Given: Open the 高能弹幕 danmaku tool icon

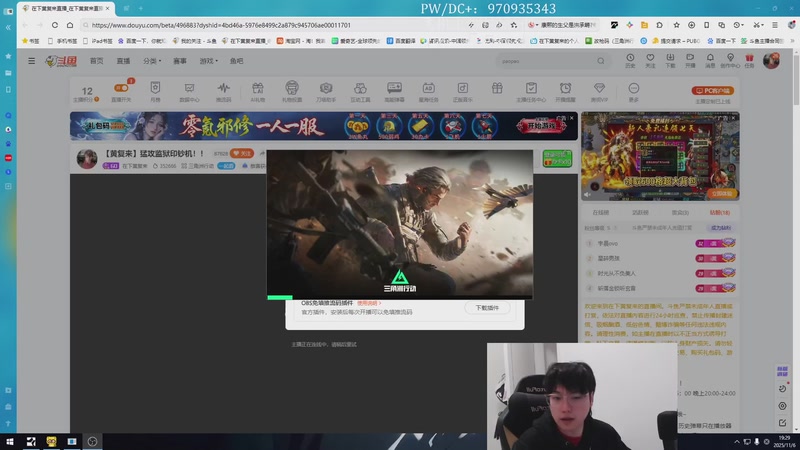Looking at the screenshot, I should tap(394, 92).
